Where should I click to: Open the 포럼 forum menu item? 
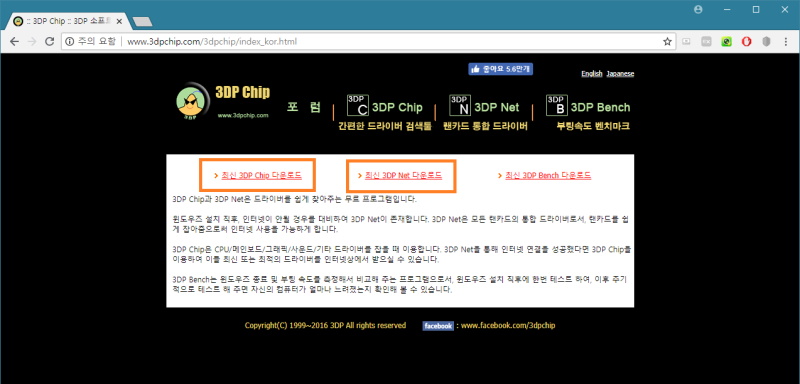[x=304, y=107]
